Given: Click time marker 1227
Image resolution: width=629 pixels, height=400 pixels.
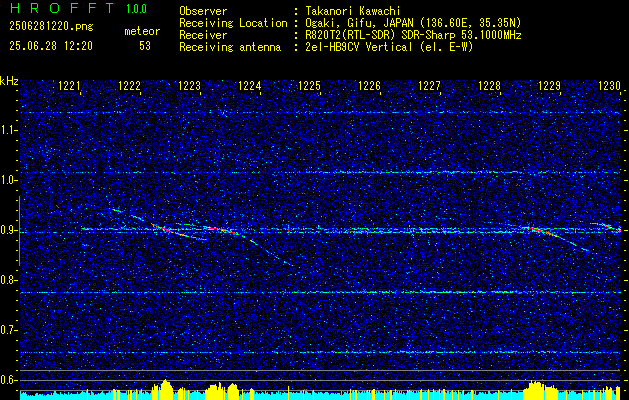Looking at the screenshot, I should (430, 85).
